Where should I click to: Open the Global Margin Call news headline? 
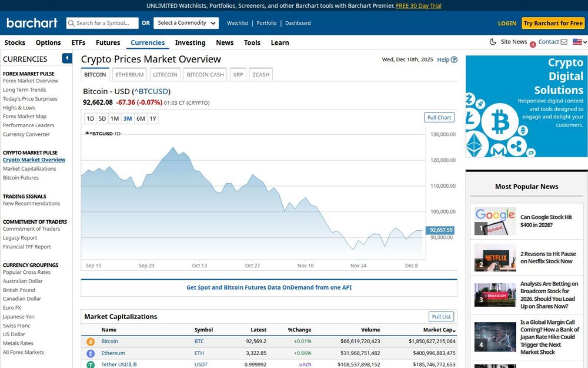click(x=550, y=337)
